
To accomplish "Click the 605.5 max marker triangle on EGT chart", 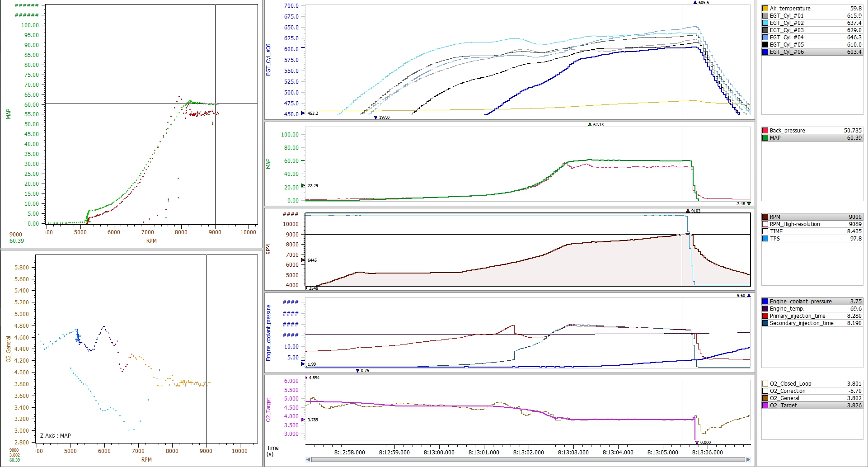I will click(695, 3).
